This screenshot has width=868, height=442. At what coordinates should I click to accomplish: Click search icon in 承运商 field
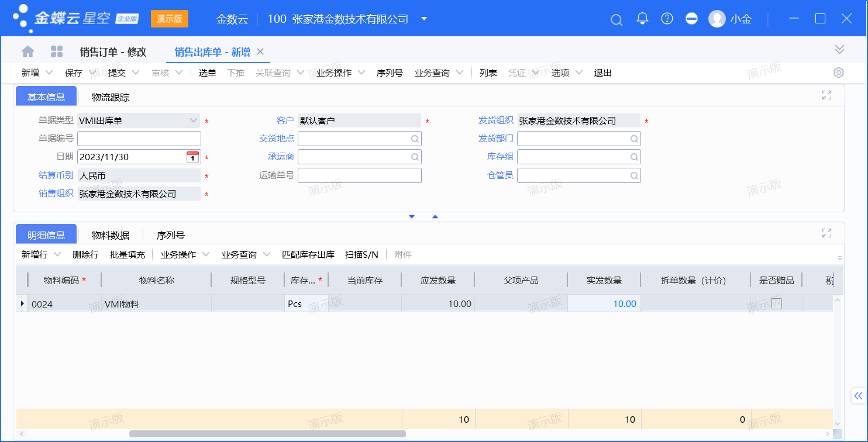415,157
